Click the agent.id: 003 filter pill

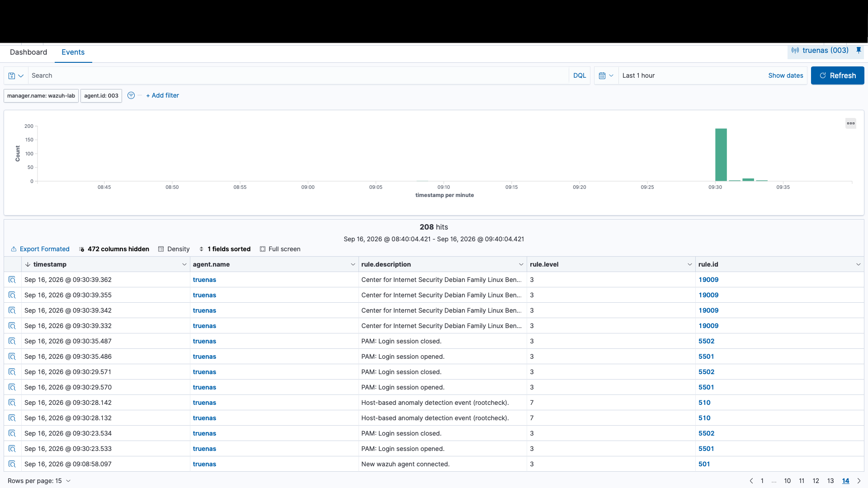click(101, 96)
